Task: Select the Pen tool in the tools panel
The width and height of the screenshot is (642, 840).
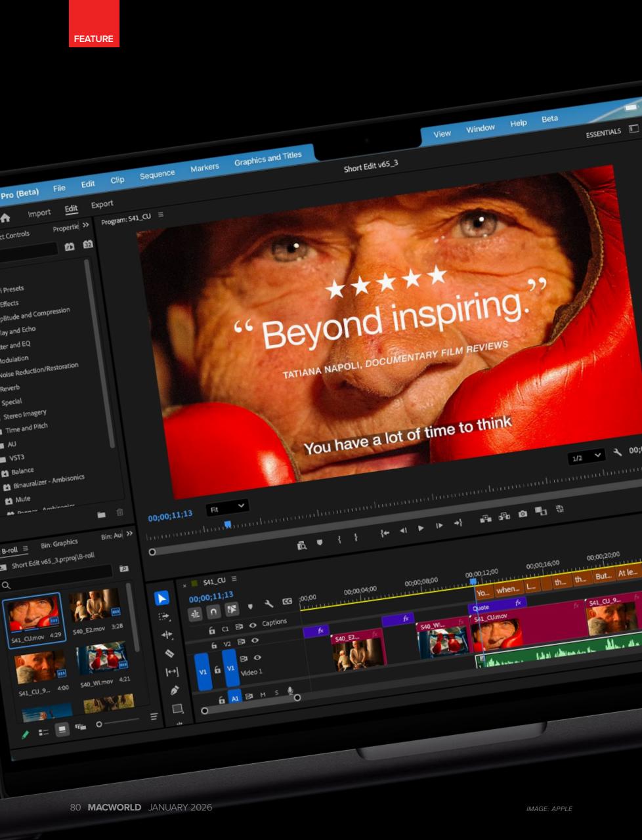Action: [x=175, y=689]
